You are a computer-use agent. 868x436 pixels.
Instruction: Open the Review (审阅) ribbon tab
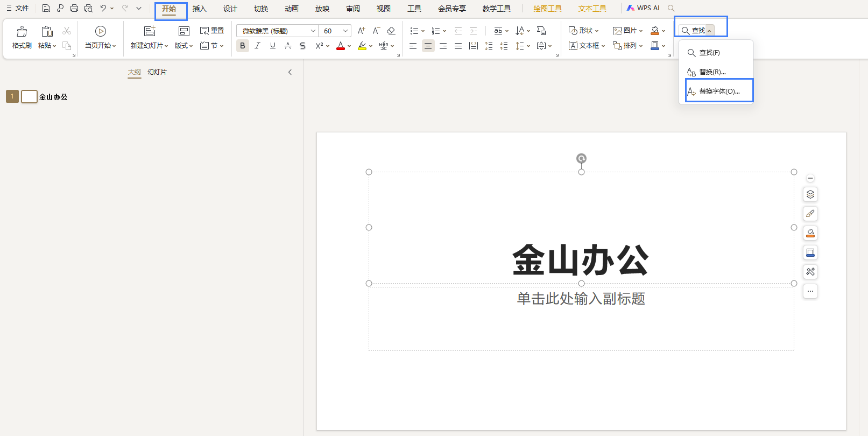pyautogui.click(x=353, y=9)
